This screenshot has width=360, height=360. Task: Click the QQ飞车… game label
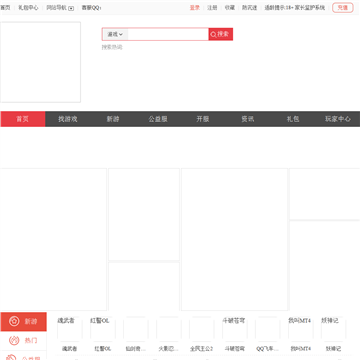point(268,349)
